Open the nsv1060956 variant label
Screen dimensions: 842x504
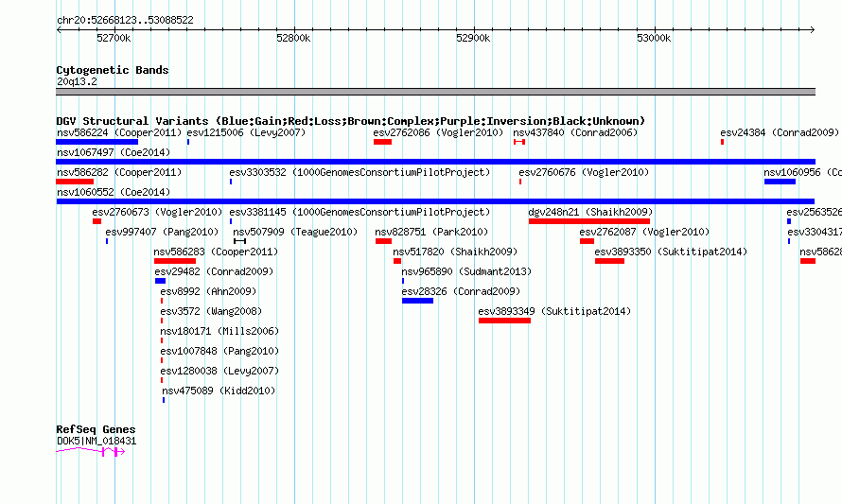click(802, 172)
